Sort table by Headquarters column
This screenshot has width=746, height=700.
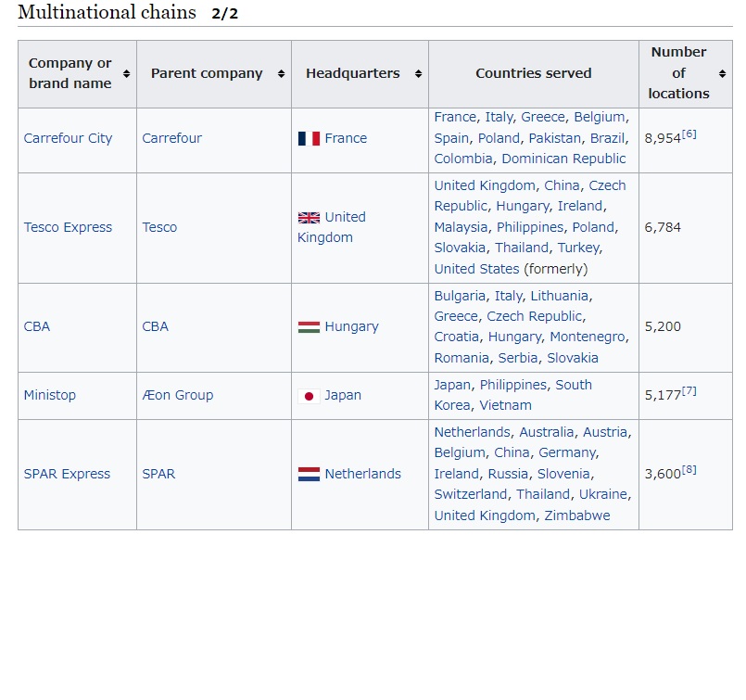tap(418, 74)
